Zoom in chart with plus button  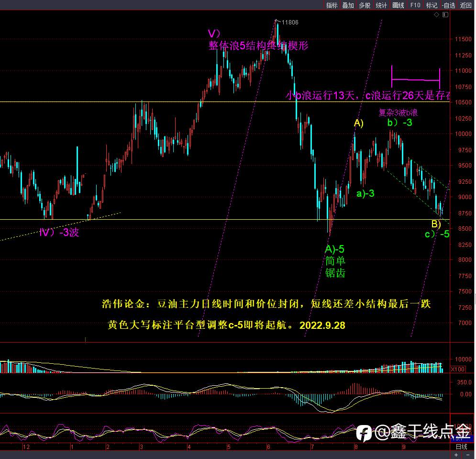(x=456, y=455)
